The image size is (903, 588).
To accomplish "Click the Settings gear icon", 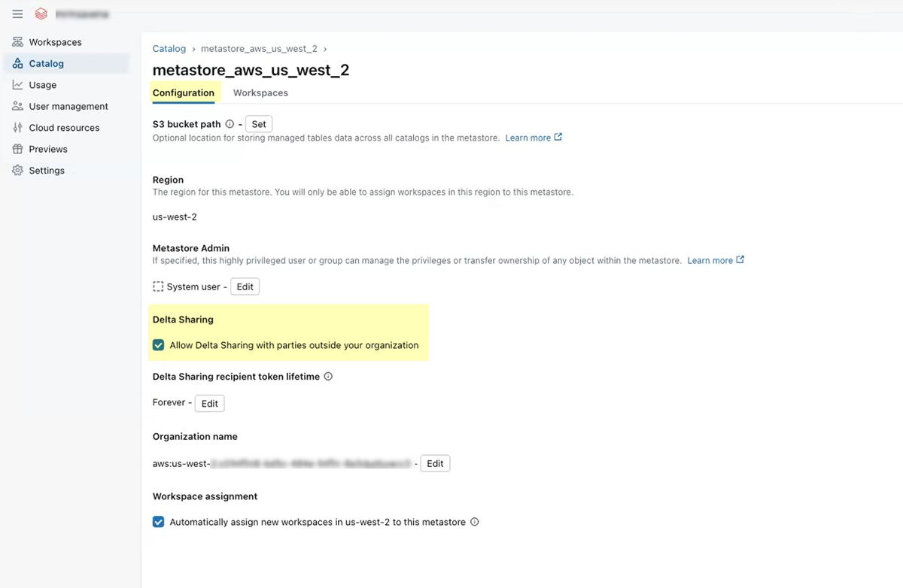I will (17, 171).
